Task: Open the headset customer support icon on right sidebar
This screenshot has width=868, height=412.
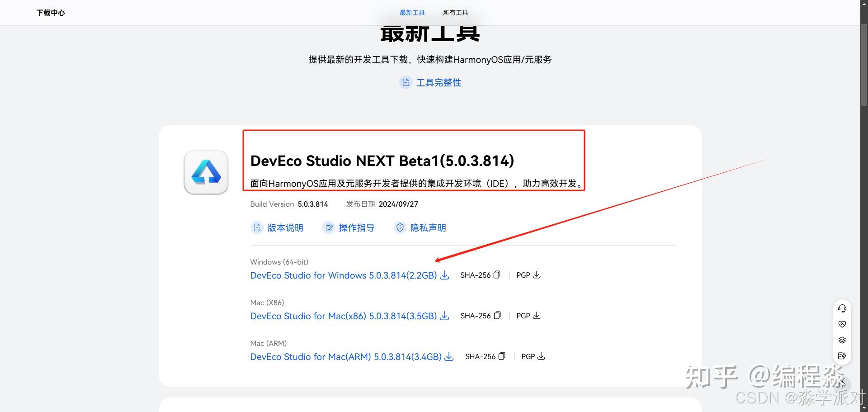Action: [842, 308]
